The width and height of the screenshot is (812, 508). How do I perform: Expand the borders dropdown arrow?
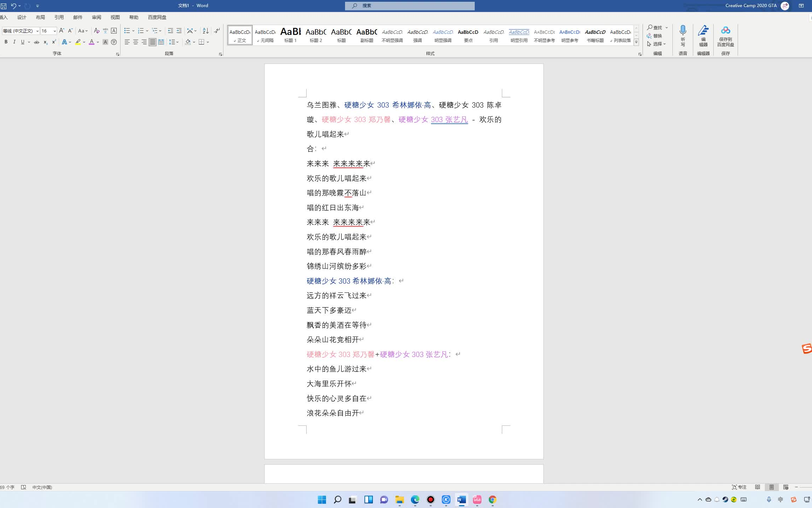[208, 42]
